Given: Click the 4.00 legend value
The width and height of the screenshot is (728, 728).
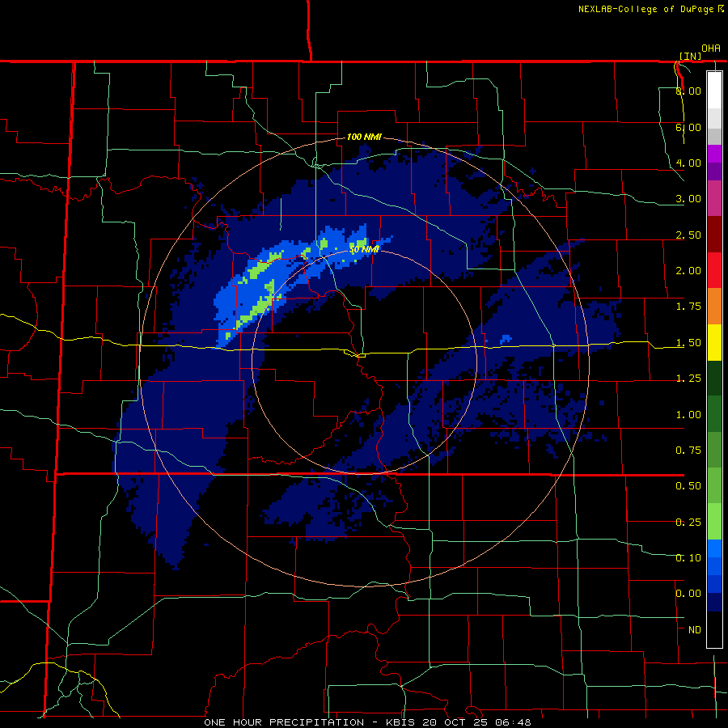Looking at the screenshot, I should (688, 163).
